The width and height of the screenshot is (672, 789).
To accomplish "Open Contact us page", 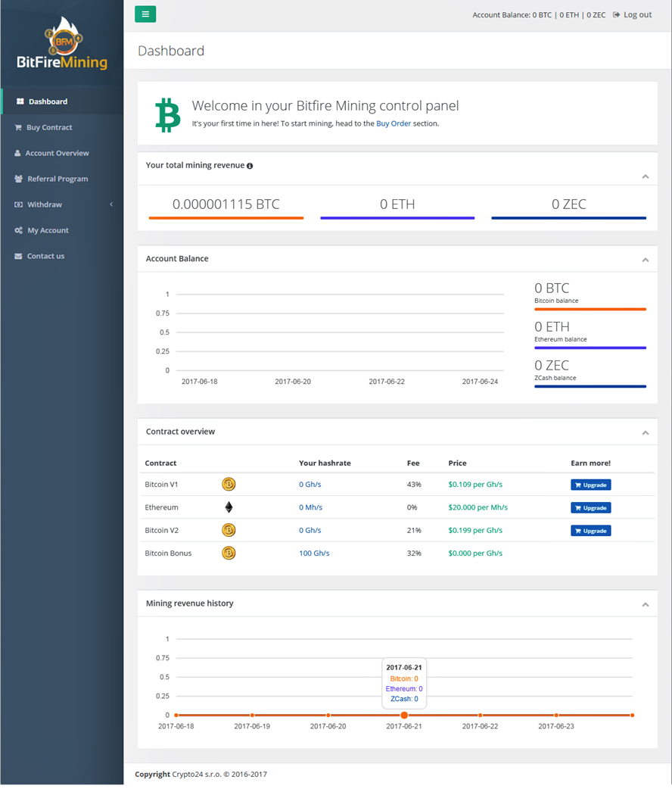I will [62, 256].
